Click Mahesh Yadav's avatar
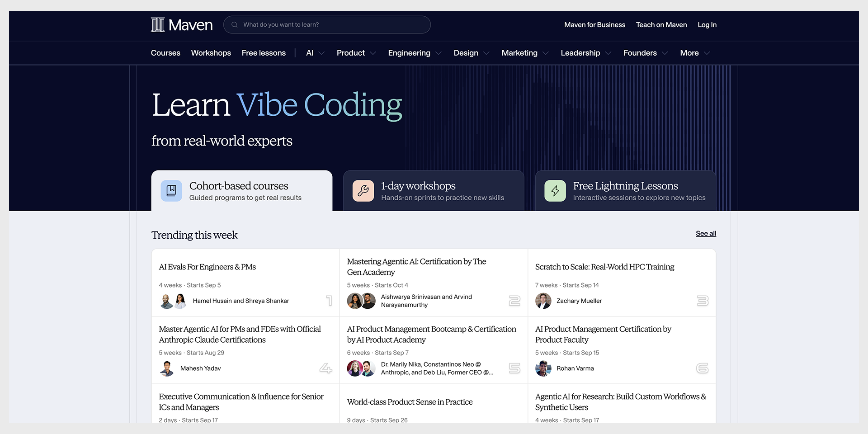 [x=167, y=368]
